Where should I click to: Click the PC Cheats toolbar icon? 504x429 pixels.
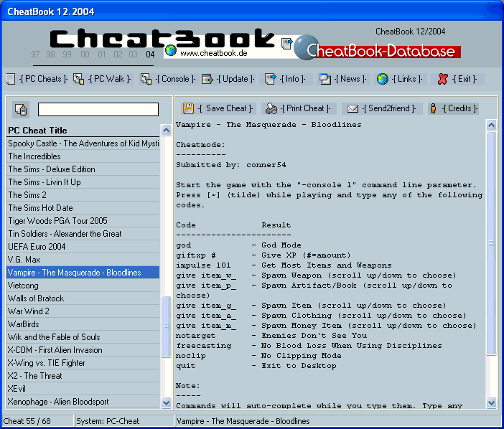[10, 79]
